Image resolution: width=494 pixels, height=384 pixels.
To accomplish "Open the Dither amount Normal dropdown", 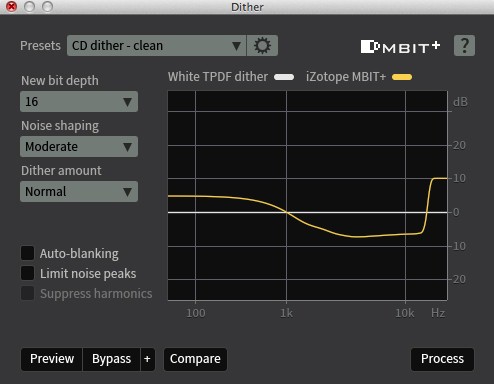I will click(79, 192).
